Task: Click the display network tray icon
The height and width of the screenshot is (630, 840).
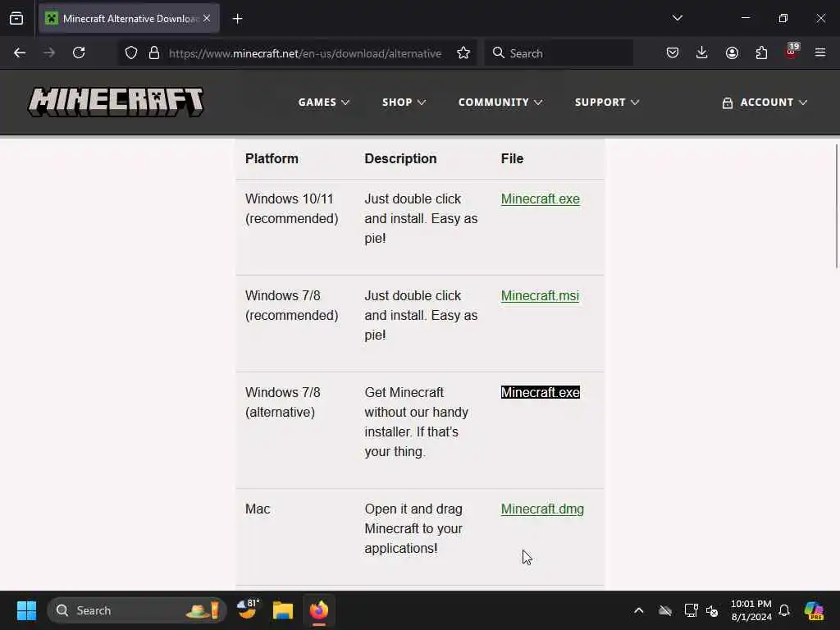Action: pyautogui.click(x=691, y=610)
